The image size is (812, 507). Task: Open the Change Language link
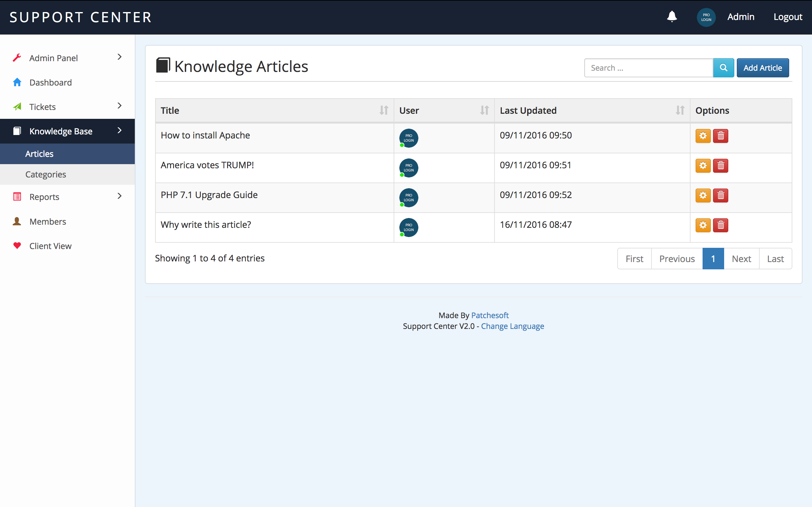tap(512, 326)
